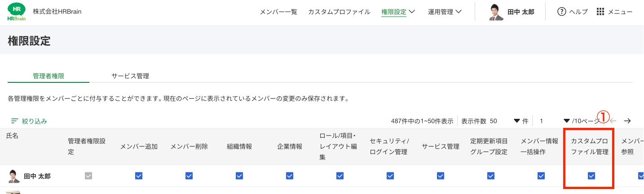Select the 管理者権限 tab
This screenshot has height=194, width=644.
[49, 76]
